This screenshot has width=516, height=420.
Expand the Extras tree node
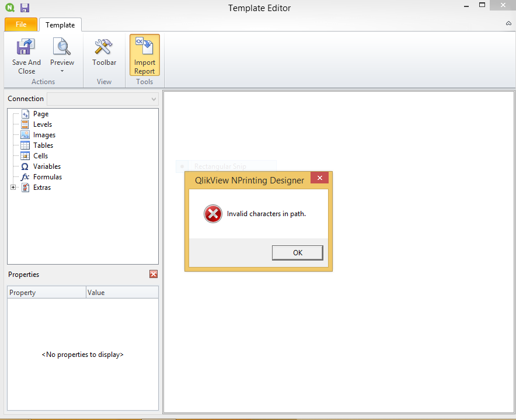(x=13, y=187)
